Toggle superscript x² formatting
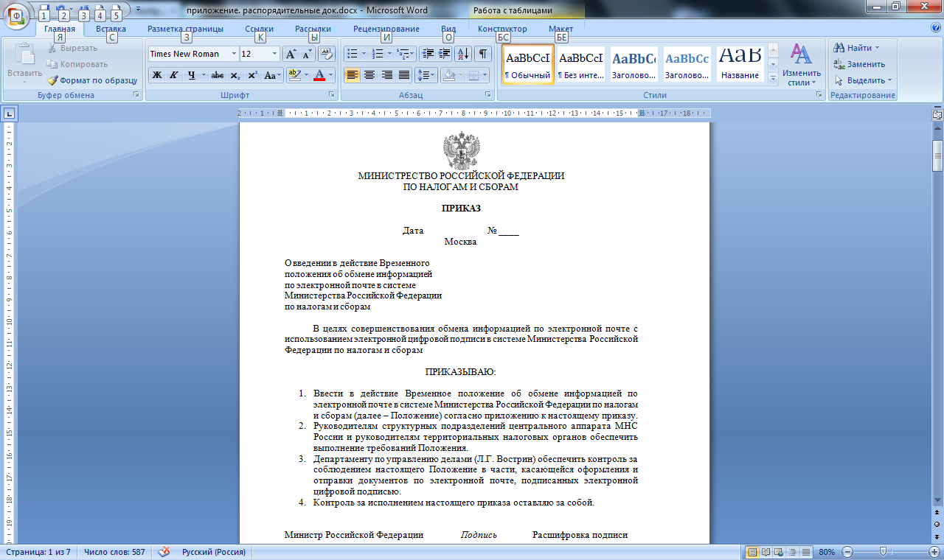Viewport: 944px width, 560px height. point(252,75)
